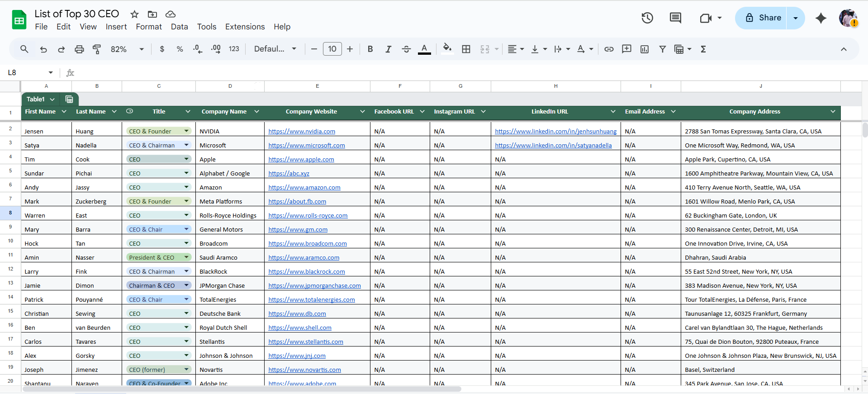Click the functions sigma icon
The image size is (868, 394).
pyautogui.click(x=703, y=49)
